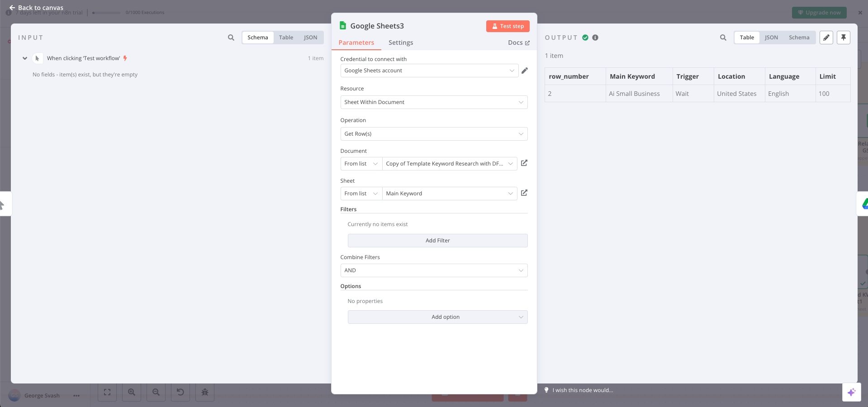Click the green output success check icon
This screenshot has width=868, height=407.
tap(585, 38)
